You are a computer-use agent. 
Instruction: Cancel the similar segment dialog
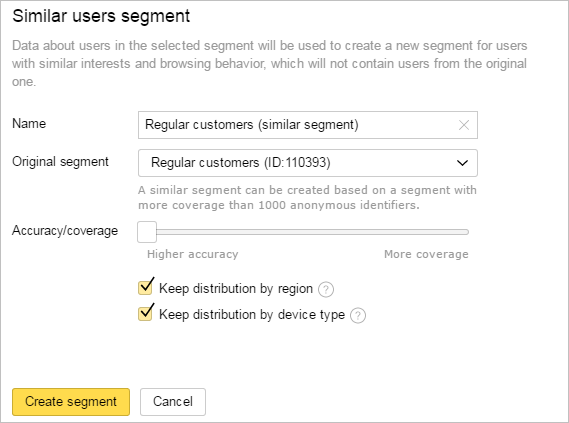coord(173,402)
